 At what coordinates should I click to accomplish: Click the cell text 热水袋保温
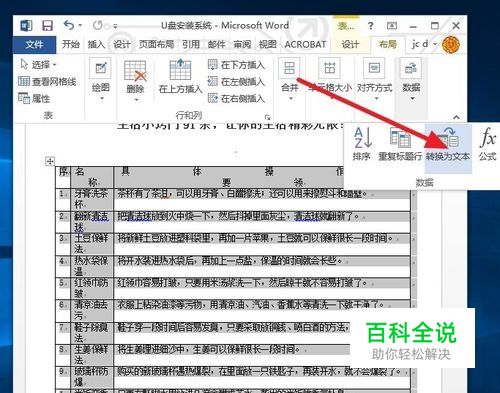pyautogui.click(x=91, y=266)
